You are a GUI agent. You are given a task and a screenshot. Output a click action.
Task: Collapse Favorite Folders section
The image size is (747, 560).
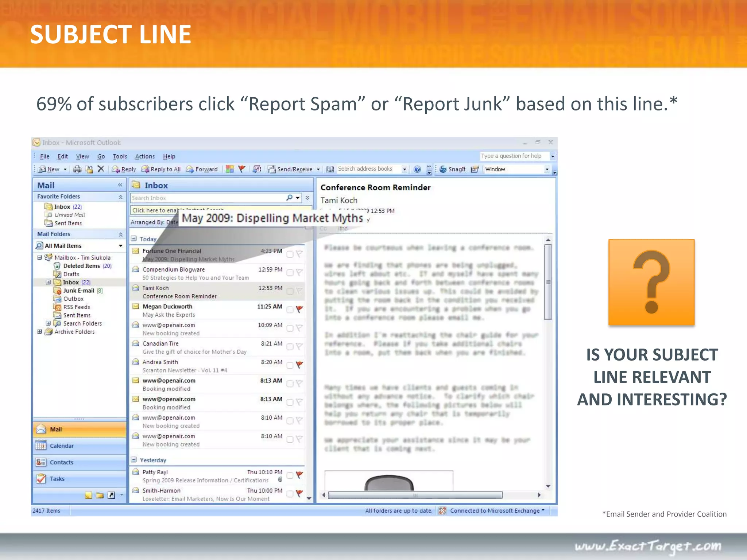[120, 197]
